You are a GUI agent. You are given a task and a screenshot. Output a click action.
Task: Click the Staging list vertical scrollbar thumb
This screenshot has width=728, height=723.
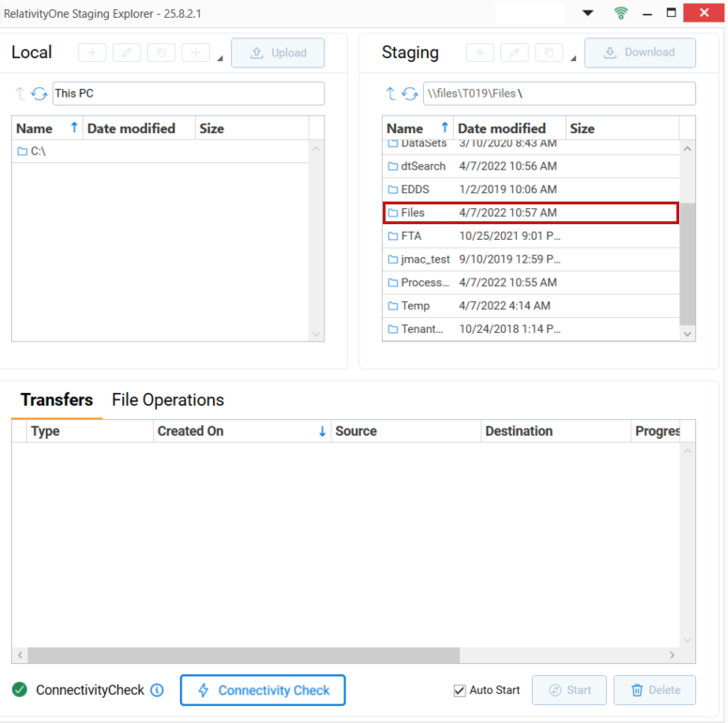(688, 264)
